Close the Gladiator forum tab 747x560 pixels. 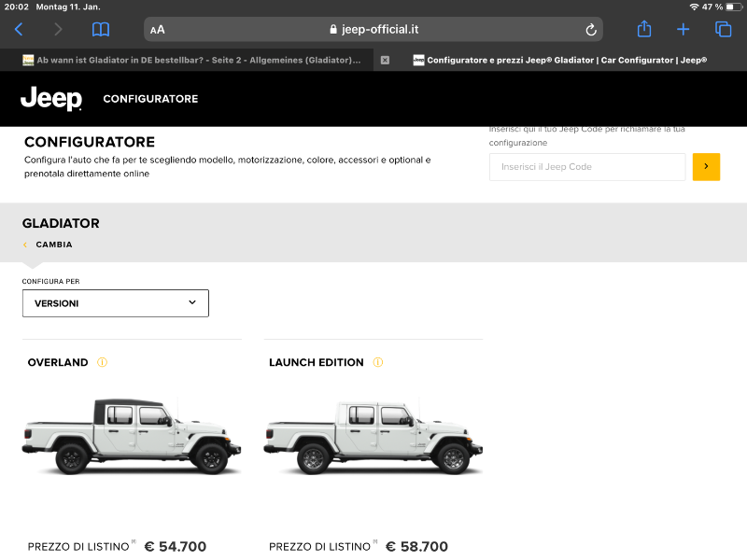(x=385, y=60)
